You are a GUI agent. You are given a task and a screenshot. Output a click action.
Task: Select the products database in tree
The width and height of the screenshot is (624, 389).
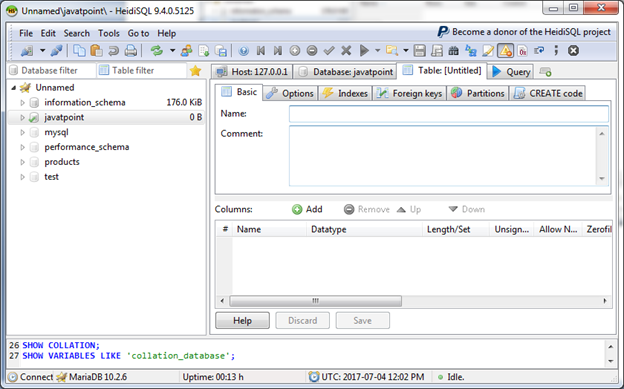62,162
